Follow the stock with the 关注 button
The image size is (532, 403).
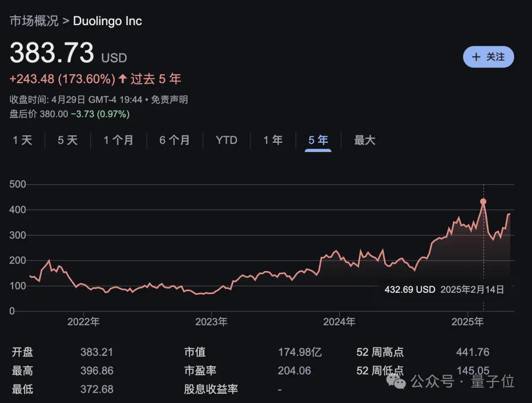tap(488, 57)
